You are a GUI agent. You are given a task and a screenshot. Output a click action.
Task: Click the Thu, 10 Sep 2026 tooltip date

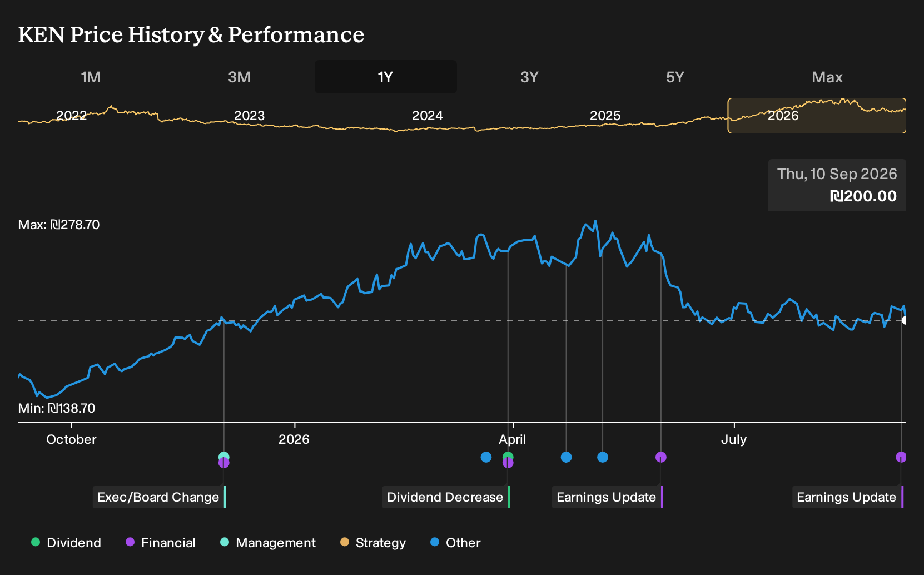(x=837, y=174)
